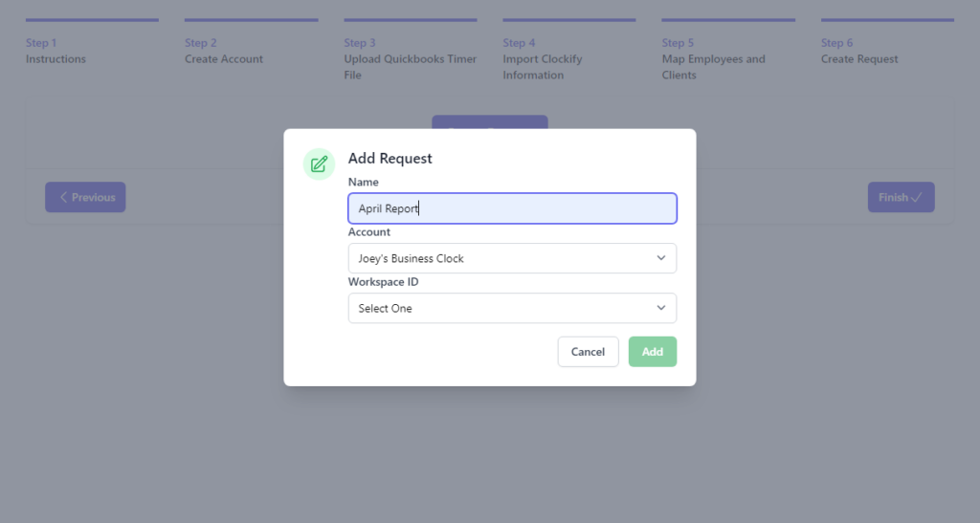Click the Account field label
The height and width of the screenshot is (523, 980).
tap(368, 232)
